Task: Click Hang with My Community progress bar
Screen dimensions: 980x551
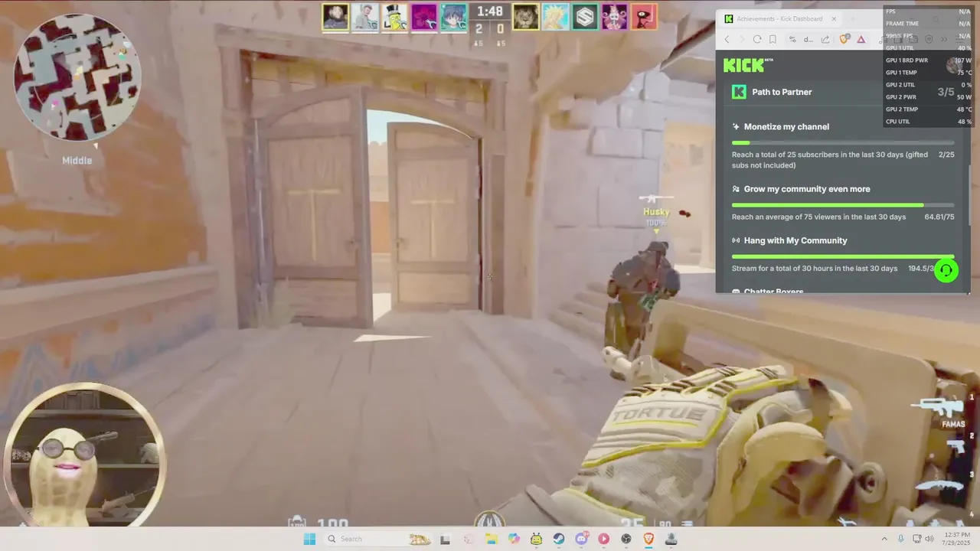Action: 843,256
